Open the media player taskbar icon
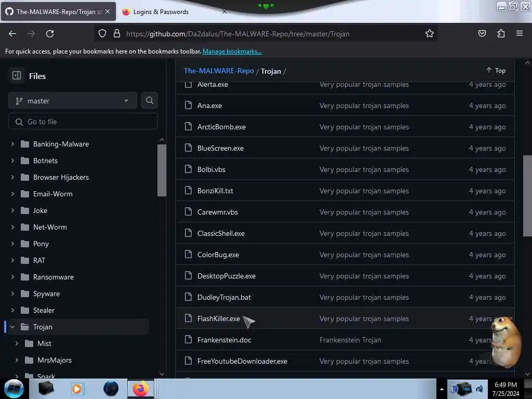Screen dimensions: 532x399 (77, 389)
